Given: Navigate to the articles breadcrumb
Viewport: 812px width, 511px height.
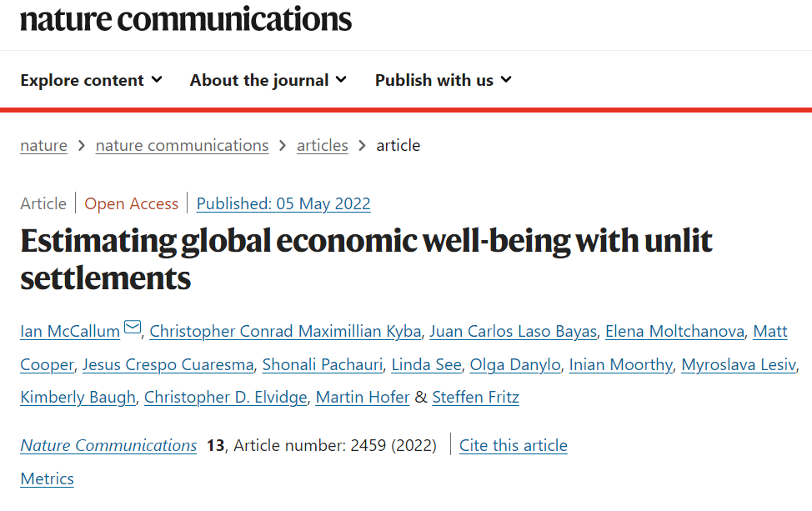Looking at the screenshot, I should [322, 146].
